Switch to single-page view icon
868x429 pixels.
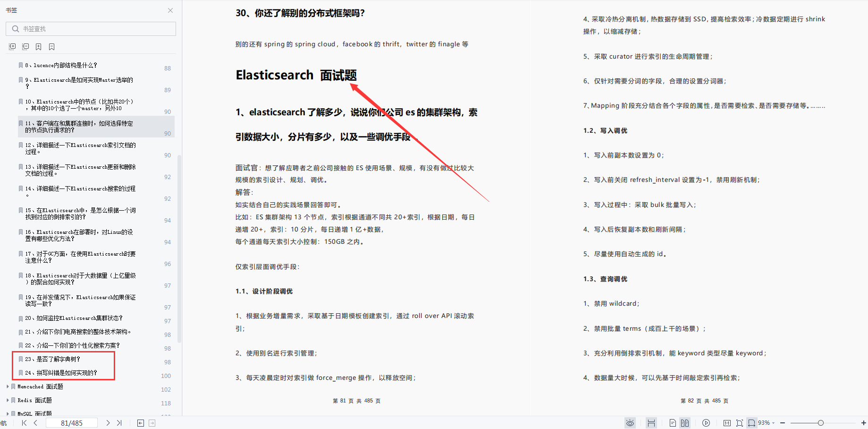click(x=672, y=423)
